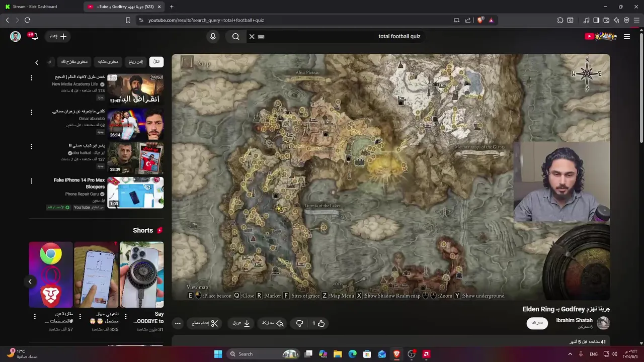Click the scissors clip button
Viewport: 644px width, 362px height.
(205, 323)
